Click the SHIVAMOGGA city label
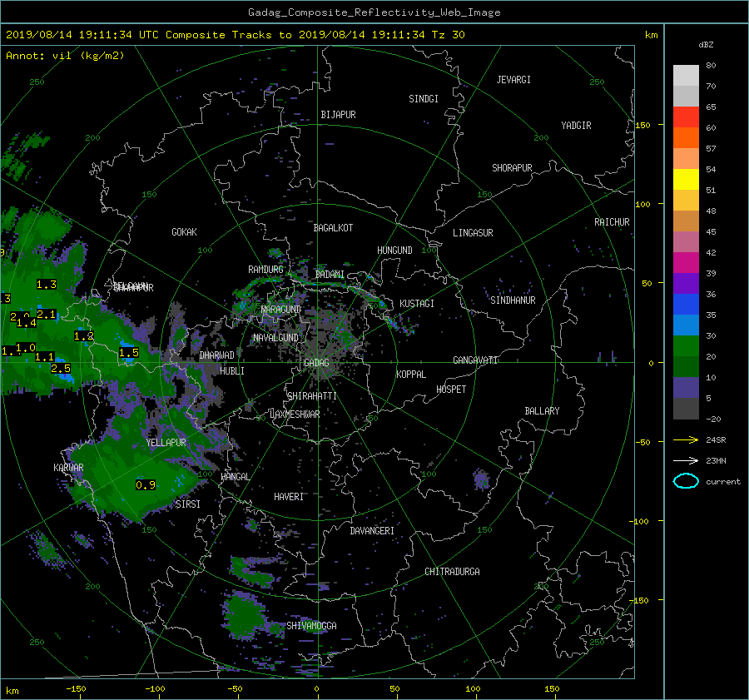 click(311, 625)
